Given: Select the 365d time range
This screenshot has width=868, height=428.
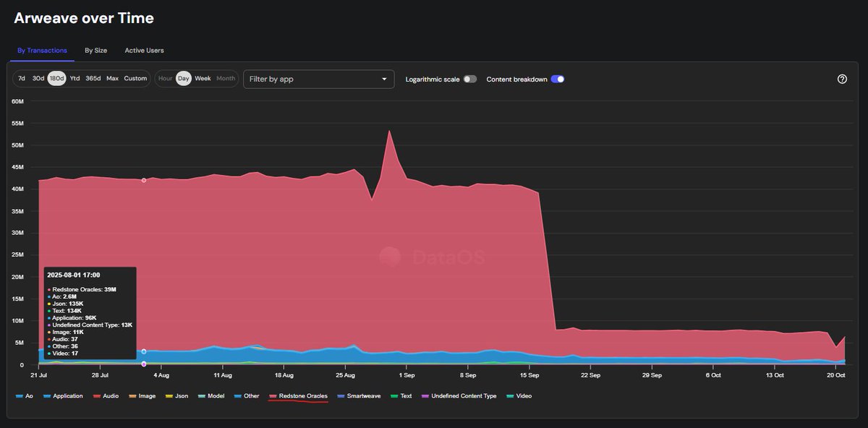Looking at the screenshot, I should tap(93, 78).
